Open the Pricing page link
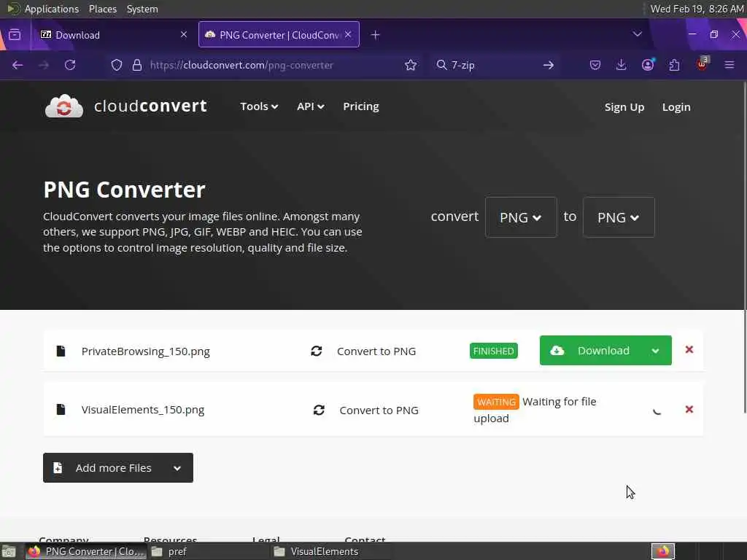The image size is (747, 560). pos(361,106)
